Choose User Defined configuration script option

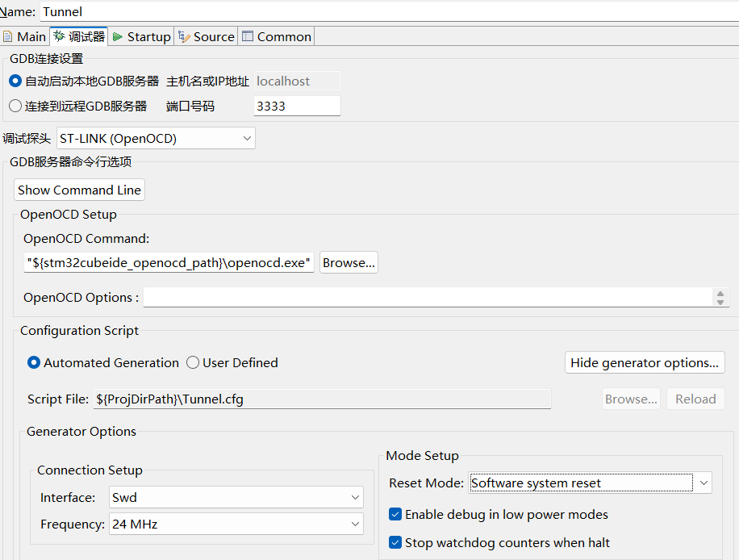pos(193,363)
